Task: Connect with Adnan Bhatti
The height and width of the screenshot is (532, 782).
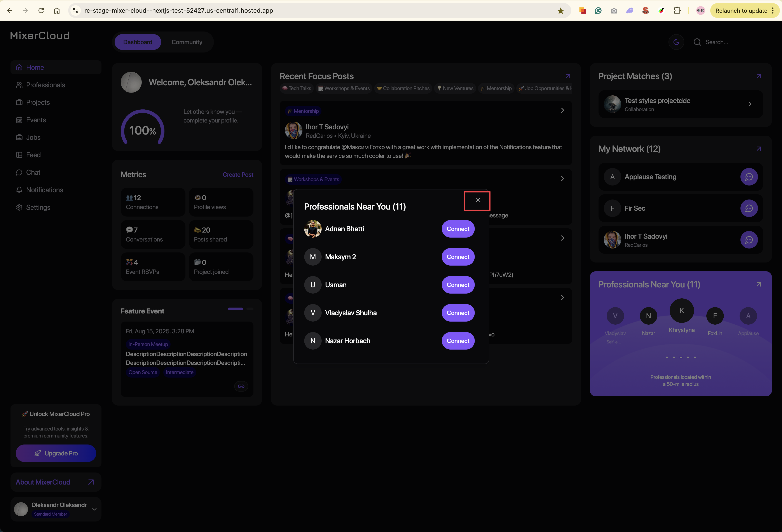Action: click(x=458, y=229)
